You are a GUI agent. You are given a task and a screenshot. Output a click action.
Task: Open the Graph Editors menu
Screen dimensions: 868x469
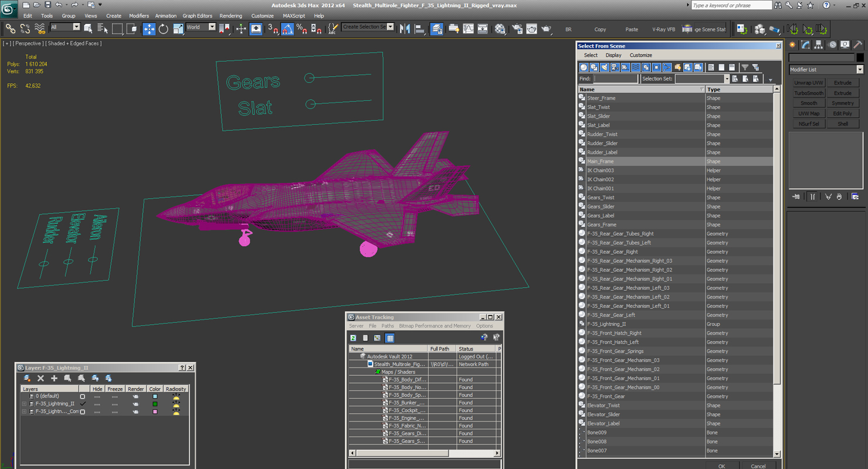(197, 16)
